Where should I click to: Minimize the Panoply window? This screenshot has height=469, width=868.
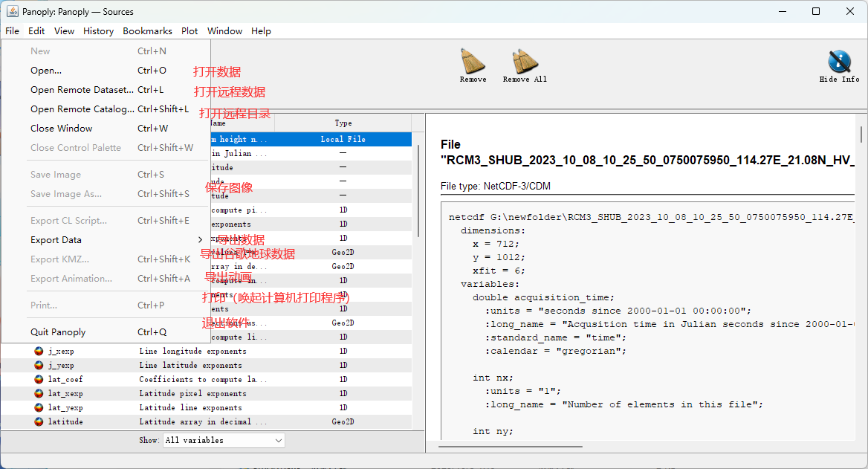coord(783,11)
